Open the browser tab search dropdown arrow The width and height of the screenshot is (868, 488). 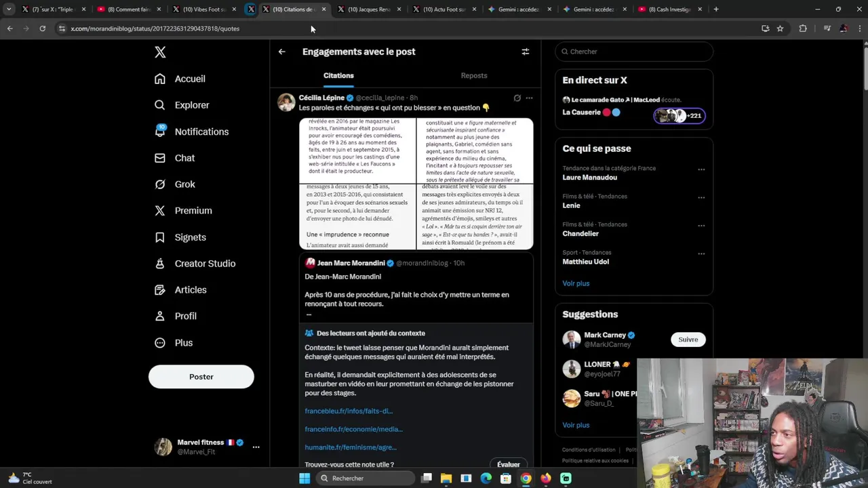[x=9, y=9]
